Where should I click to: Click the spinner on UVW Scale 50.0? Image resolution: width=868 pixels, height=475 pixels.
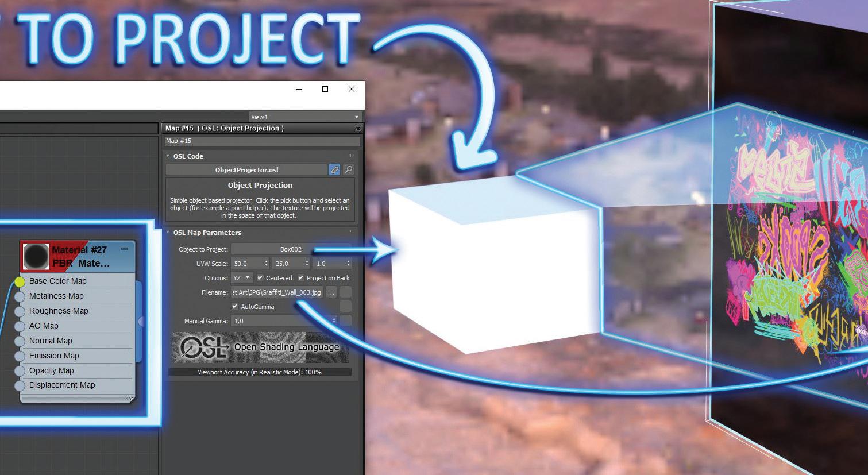(266, 264)
